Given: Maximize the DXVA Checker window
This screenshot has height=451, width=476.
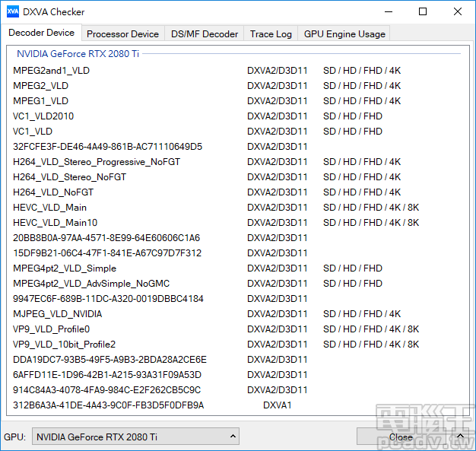Looking at the screenshot, I should click(x=423, y=12).
